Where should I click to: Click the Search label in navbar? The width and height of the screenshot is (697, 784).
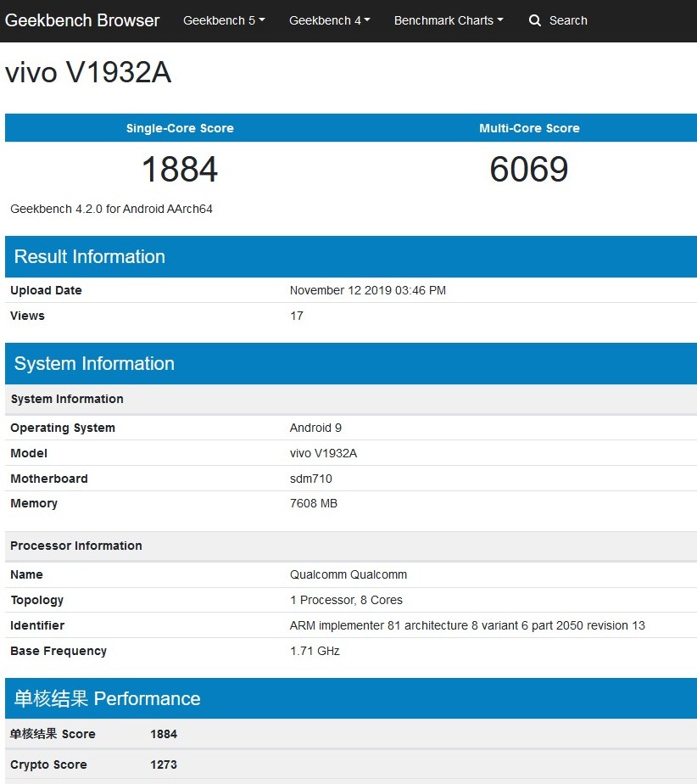(x=568, y=20)
